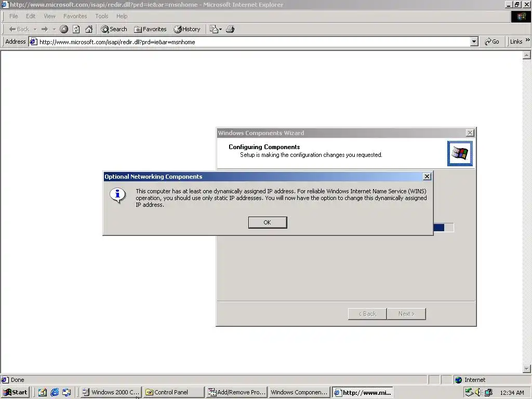532x399 pixels.
Task: Click Configuring Components heading text
Action: tap(264, 147)
